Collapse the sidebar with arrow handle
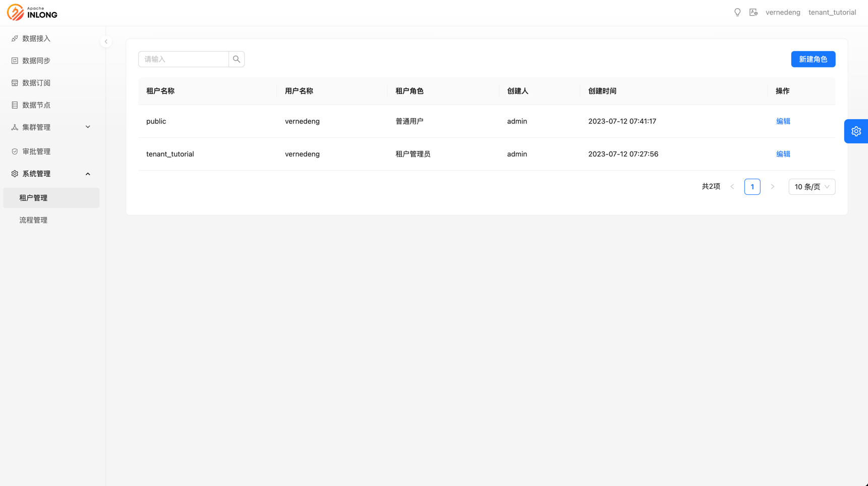The image size is (868, 486). [106, 41]
